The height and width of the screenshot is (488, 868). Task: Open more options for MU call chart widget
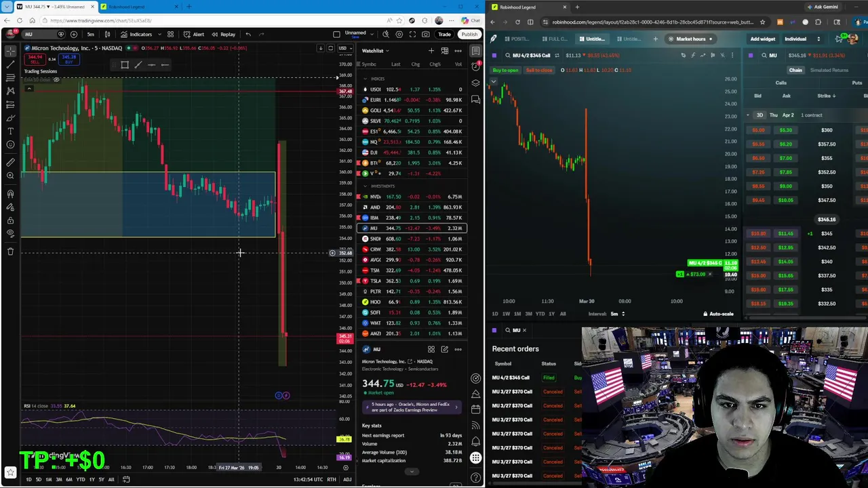pos(732,55)
